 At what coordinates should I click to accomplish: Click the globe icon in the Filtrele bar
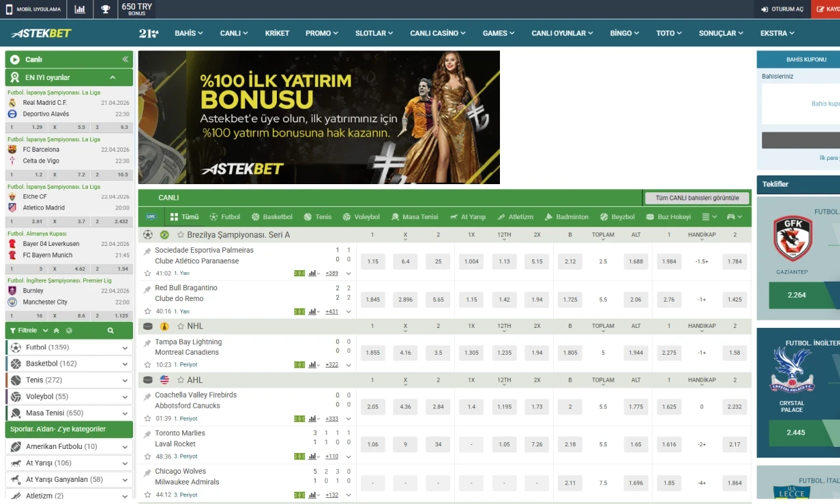69,331
